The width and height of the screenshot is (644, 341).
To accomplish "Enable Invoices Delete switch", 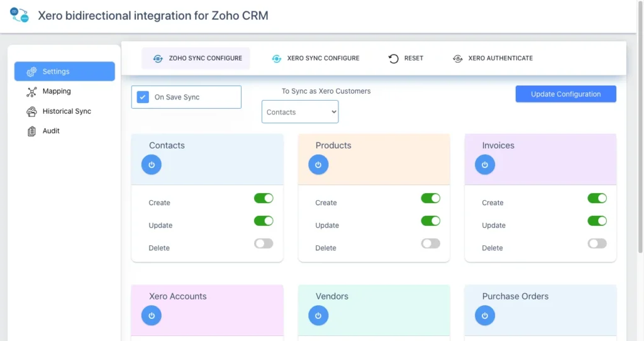I will coord(597,243).
